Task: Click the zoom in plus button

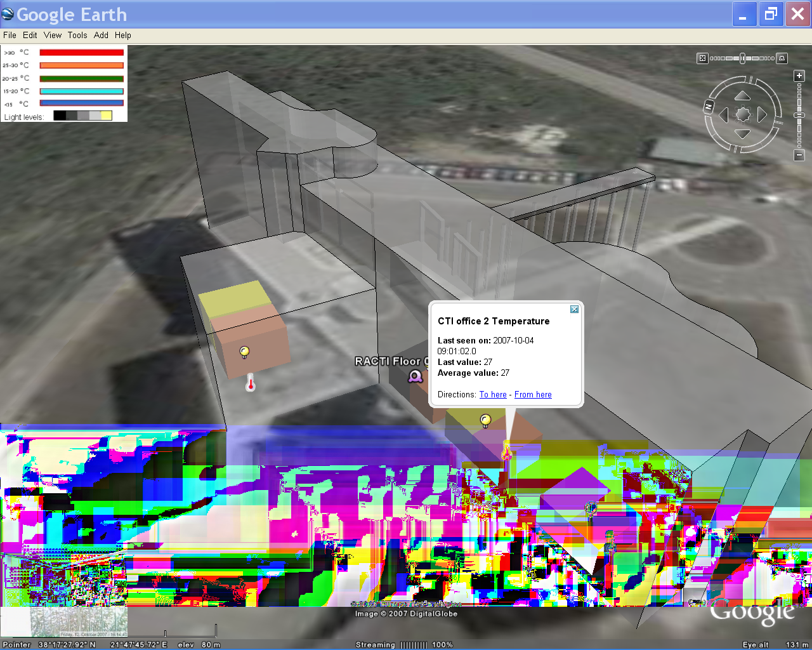Action: pos(799,76)
